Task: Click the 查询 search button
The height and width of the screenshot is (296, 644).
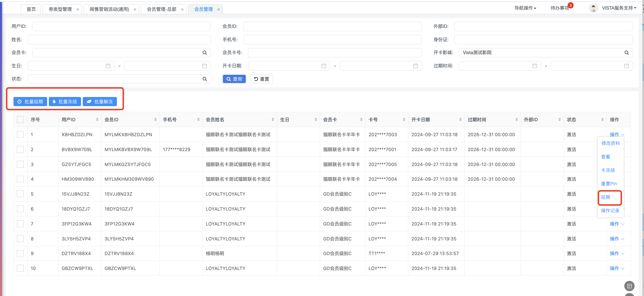Action: (234, 79)
